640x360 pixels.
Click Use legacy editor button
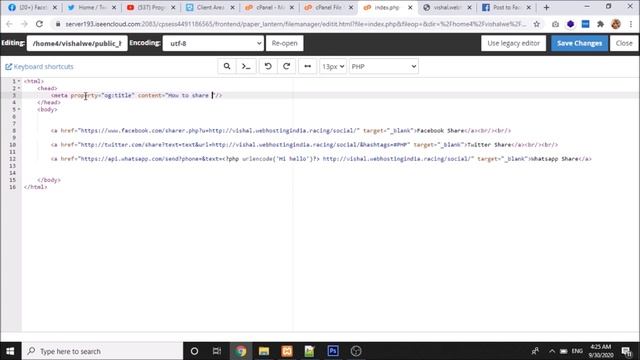pos(513,43)
